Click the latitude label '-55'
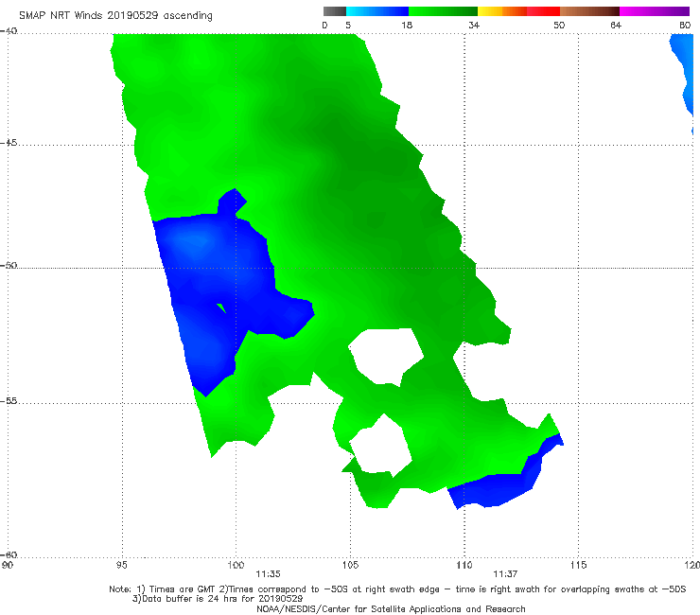 tap(9, 401)
